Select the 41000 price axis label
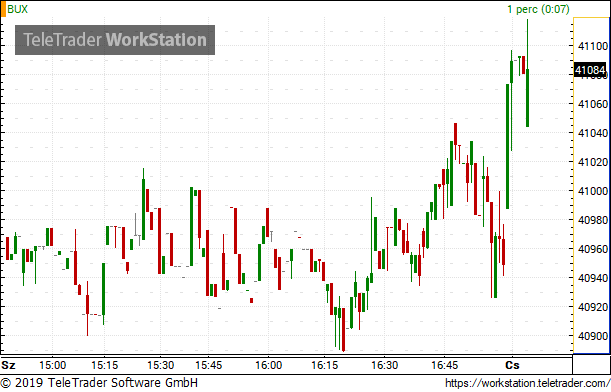This screenshot has width=611, height=392. pyautogui.click(x=593, y=191)
